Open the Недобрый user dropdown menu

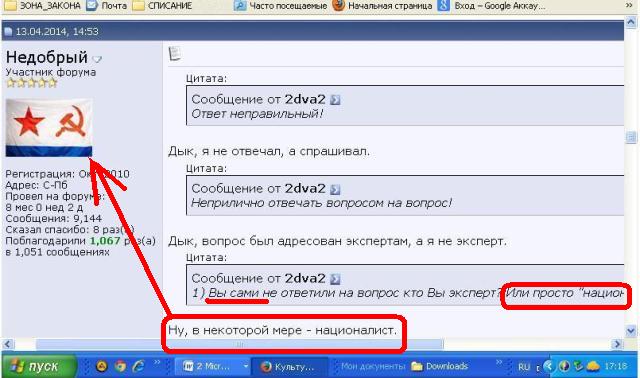click(97, 60)
